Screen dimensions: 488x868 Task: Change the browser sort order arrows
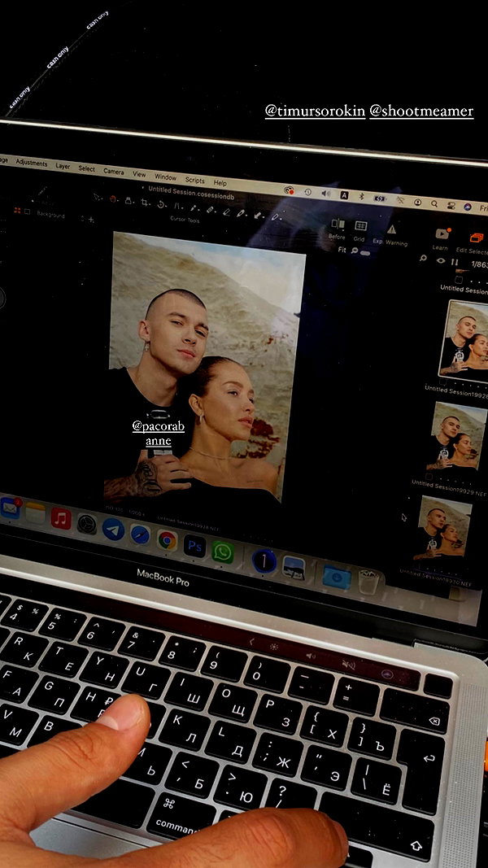pyautogui.click(x=455, y=262)
